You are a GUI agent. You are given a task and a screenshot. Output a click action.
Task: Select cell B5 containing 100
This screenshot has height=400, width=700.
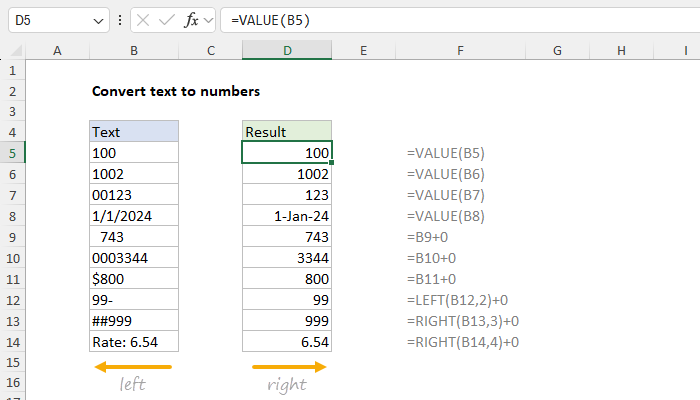134,153
